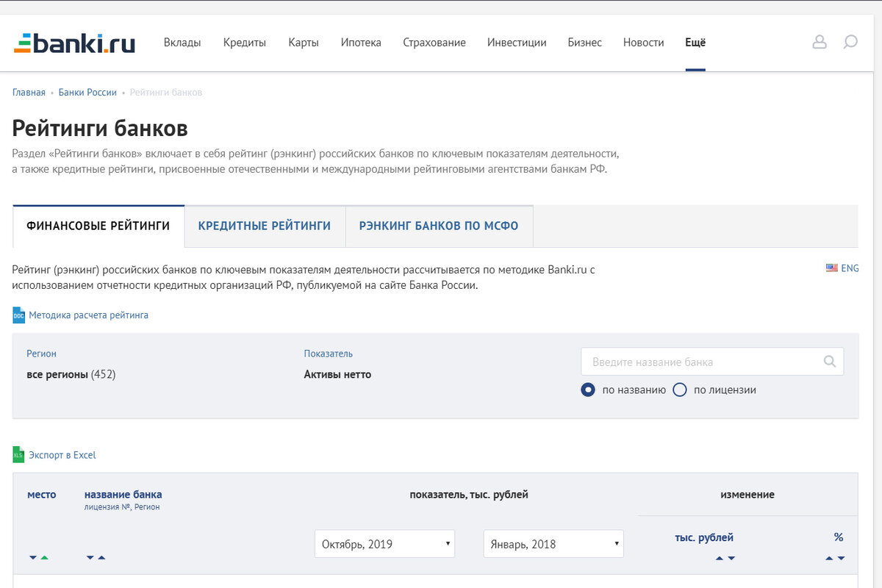Click the search magnifier in the header
The image size is (882, 588).
pos(850,42)
